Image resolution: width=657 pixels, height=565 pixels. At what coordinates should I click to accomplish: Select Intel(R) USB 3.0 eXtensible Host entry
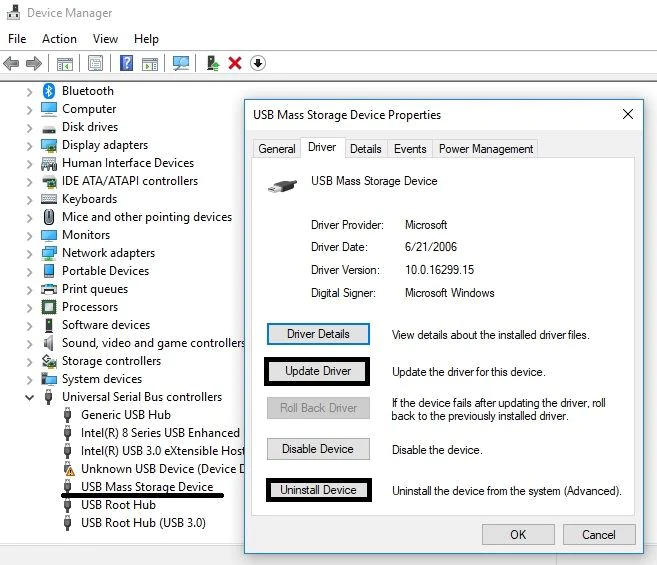coord(163,451)
